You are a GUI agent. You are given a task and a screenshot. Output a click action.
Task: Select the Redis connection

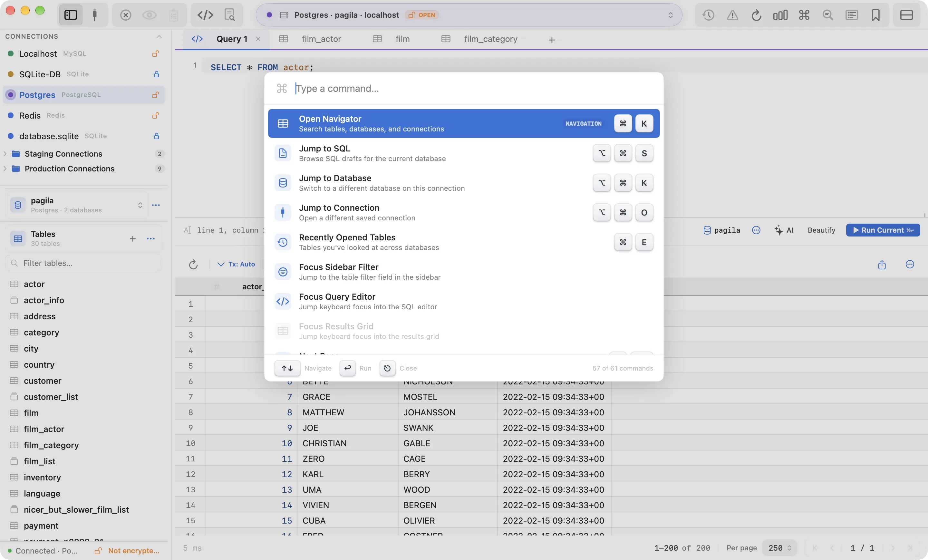tap(83, 115)
